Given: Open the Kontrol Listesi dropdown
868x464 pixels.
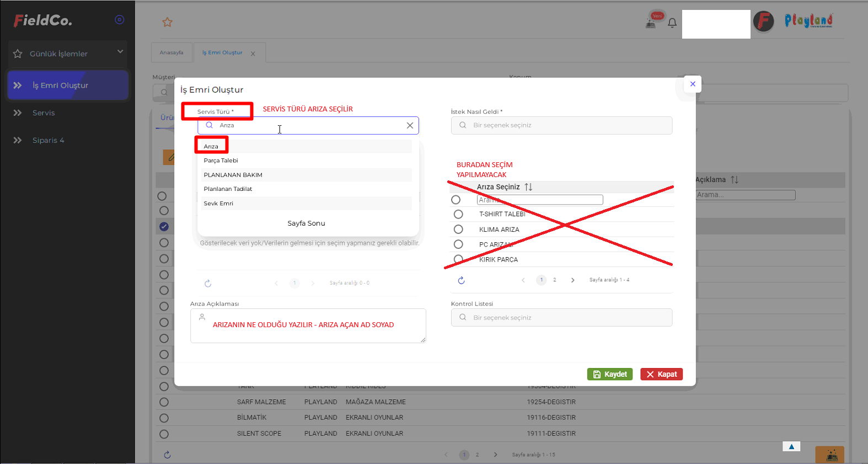Looking at the screenshot, I should (561, 318).
